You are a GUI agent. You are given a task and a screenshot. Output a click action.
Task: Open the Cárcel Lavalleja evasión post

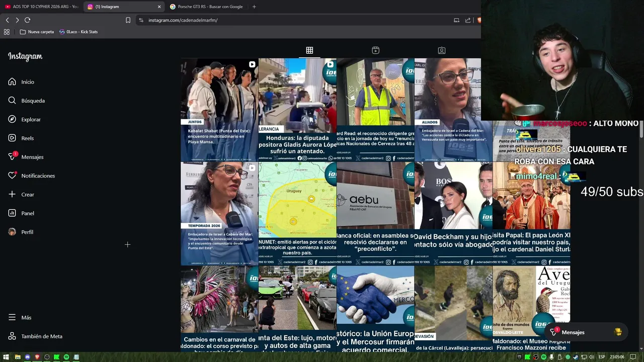[453, 309]
